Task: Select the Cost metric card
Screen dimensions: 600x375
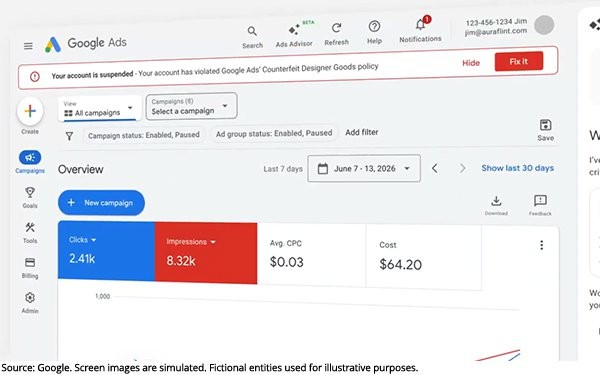Action: (x=424, y=257)
